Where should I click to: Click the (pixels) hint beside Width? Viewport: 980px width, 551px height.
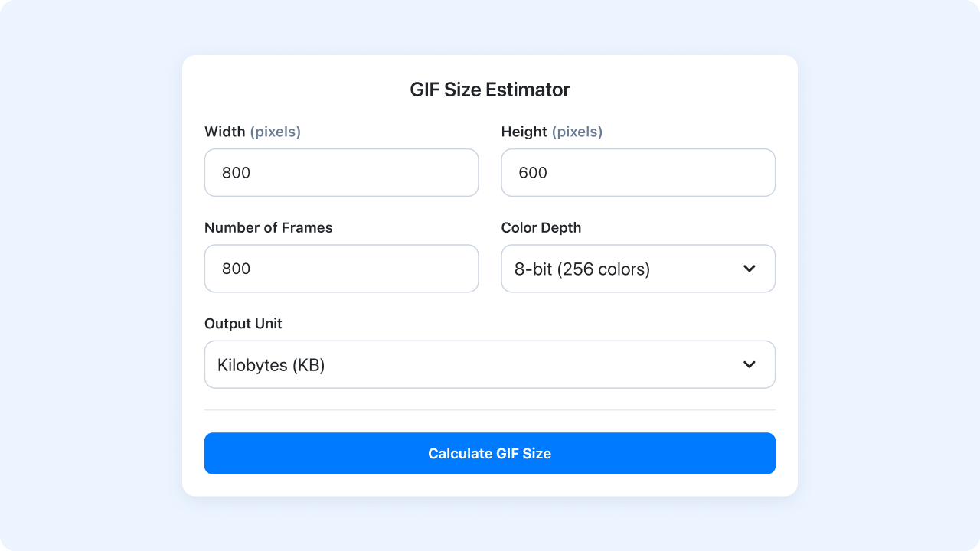[276, 132]
